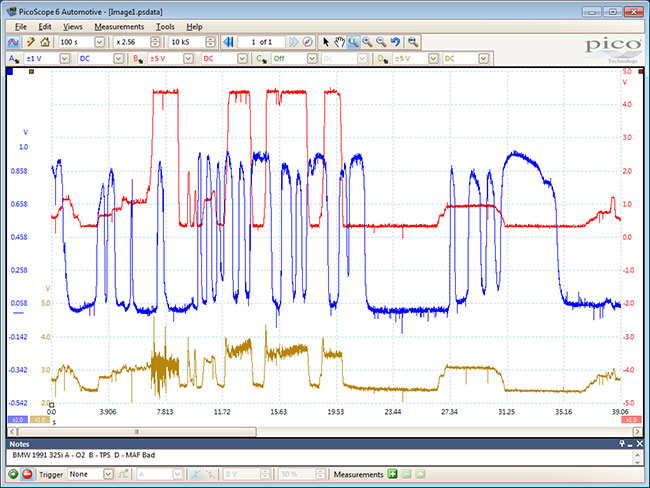Open Channel A options button
Screen dimensions: 650x488
coord(14,59)
